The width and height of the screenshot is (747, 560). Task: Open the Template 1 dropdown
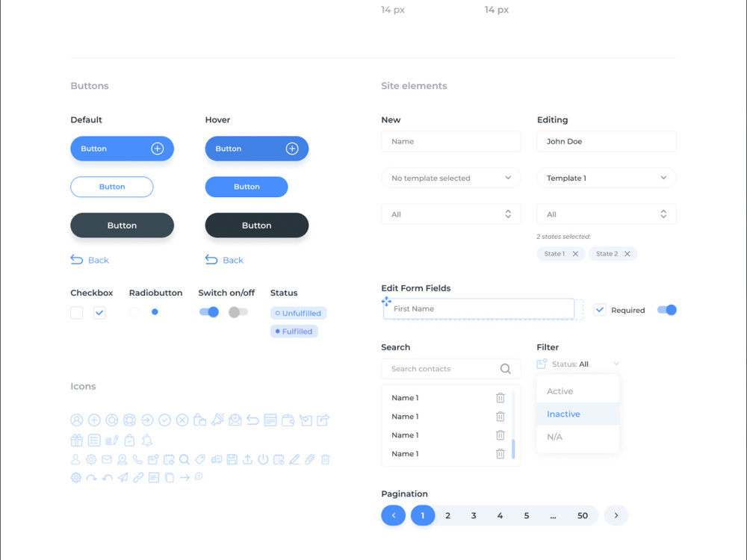(606, 178)
